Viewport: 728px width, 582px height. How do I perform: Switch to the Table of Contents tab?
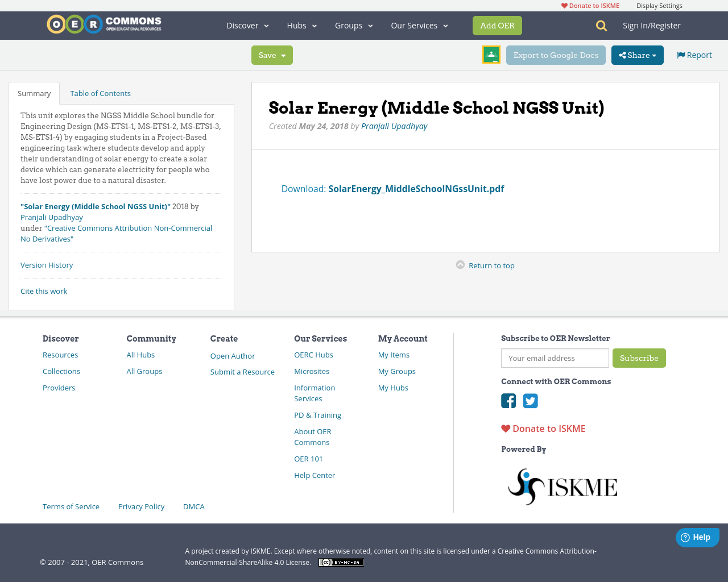[x=100, y=93]
